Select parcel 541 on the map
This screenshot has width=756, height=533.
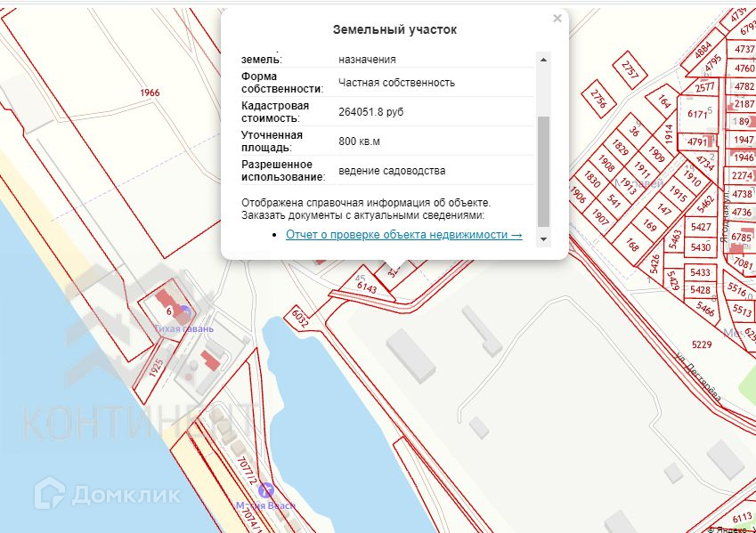pos(614,200)
